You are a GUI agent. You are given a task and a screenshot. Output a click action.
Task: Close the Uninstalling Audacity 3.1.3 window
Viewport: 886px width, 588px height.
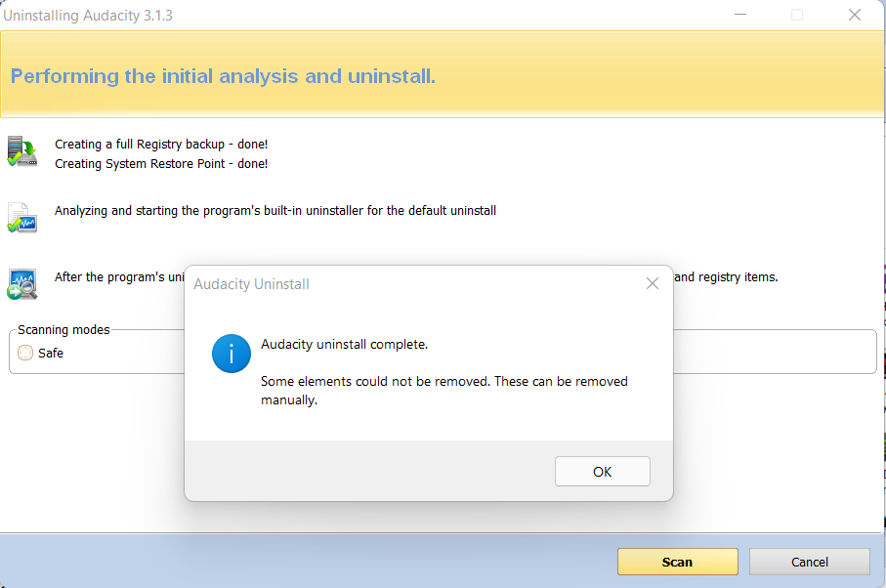[x=855, y=15]
